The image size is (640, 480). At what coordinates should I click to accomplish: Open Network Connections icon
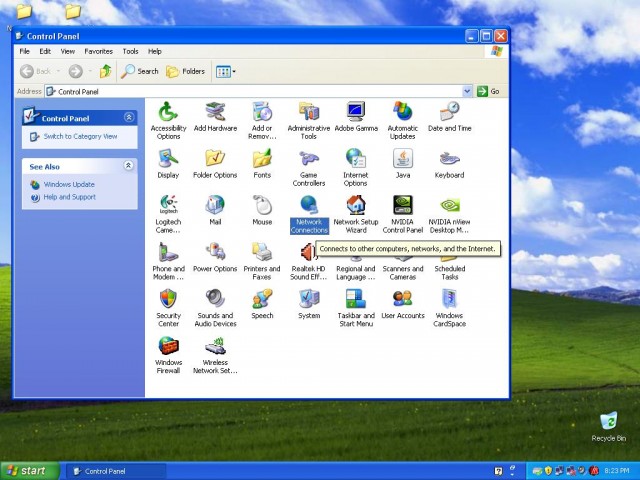[x=309, y=205]
